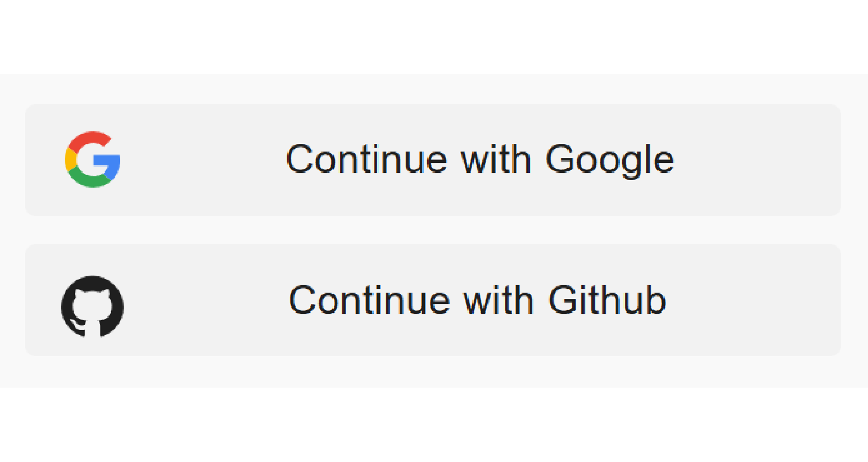Screen dimensions: 868x462
Task: Authenticate with a Github account
Action: 433,300
